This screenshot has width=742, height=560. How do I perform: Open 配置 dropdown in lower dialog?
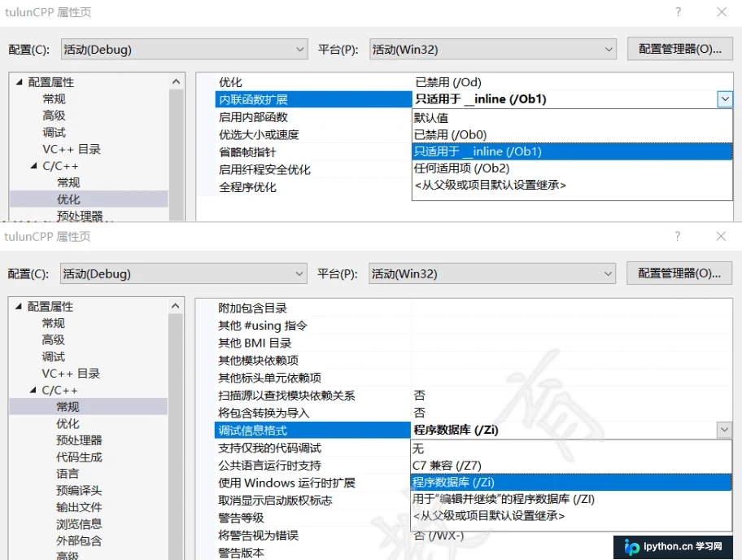tap(184, 273)
